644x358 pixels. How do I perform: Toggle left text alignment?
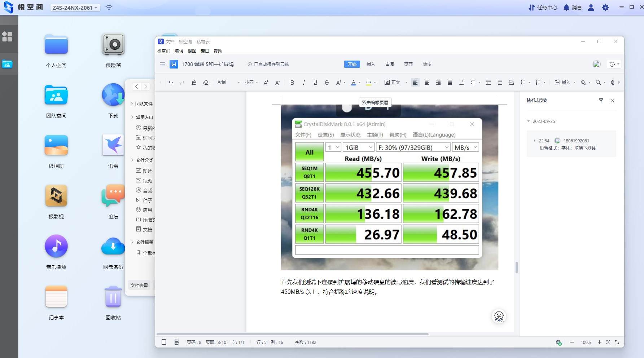415,83
